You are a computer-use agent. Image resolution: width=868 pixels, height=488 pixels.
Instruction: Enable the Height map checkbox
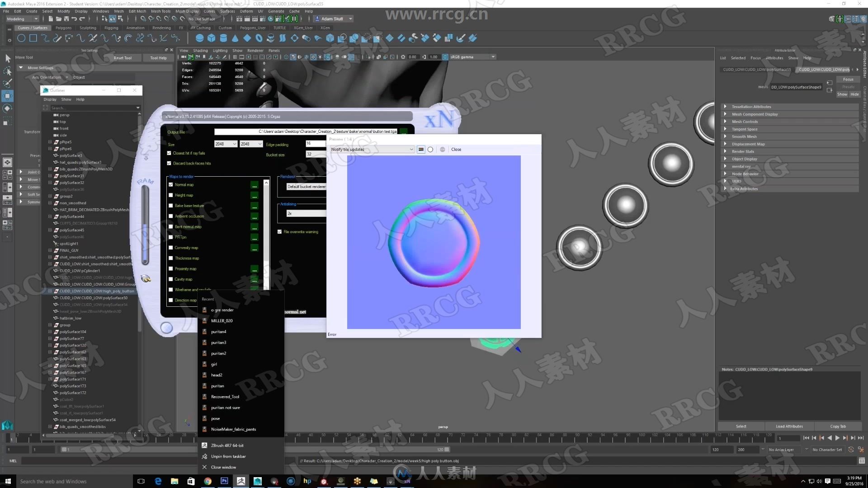[171, 195]
